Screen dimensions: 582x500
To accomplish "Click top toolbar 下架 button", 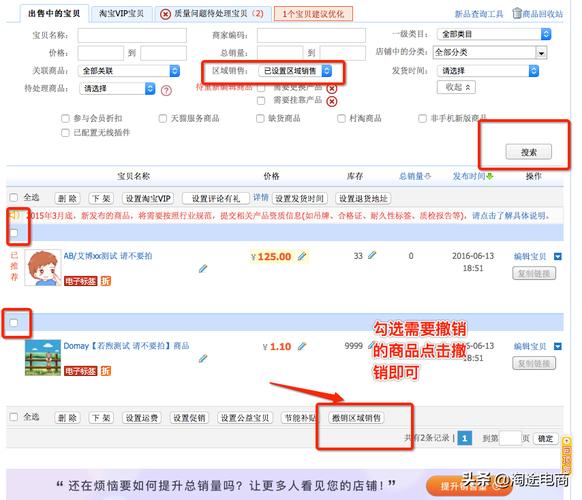I will coord(101,199).
